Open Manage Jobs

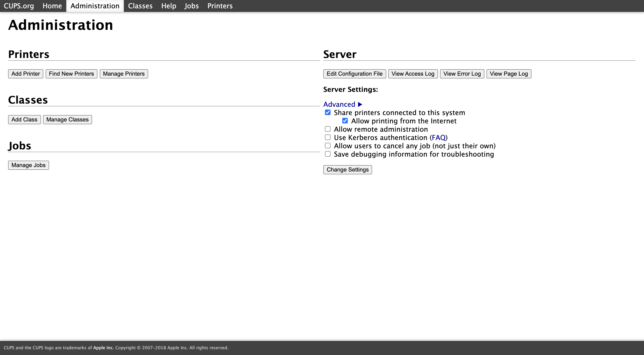(x=29, y=165)
